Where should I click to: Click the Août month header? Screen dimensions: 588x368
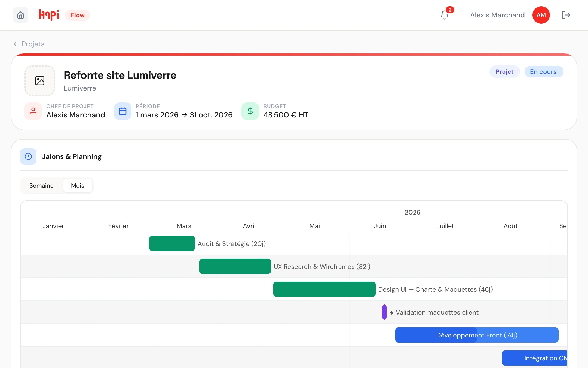[x=511, y=226]
